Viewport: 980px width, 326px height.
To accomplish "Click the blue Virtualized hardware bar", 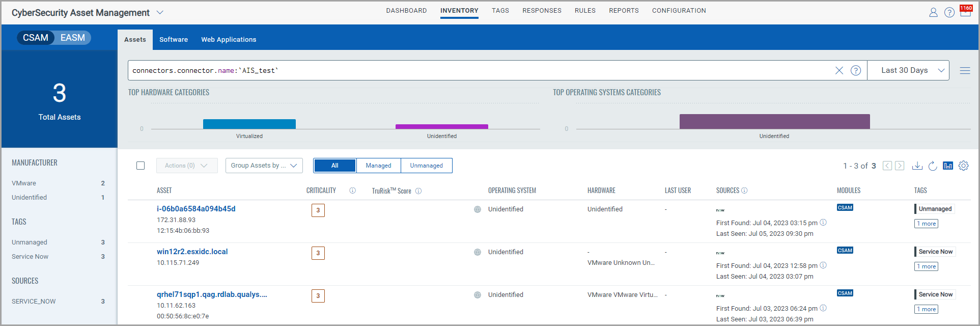I will tap(249, 124).
